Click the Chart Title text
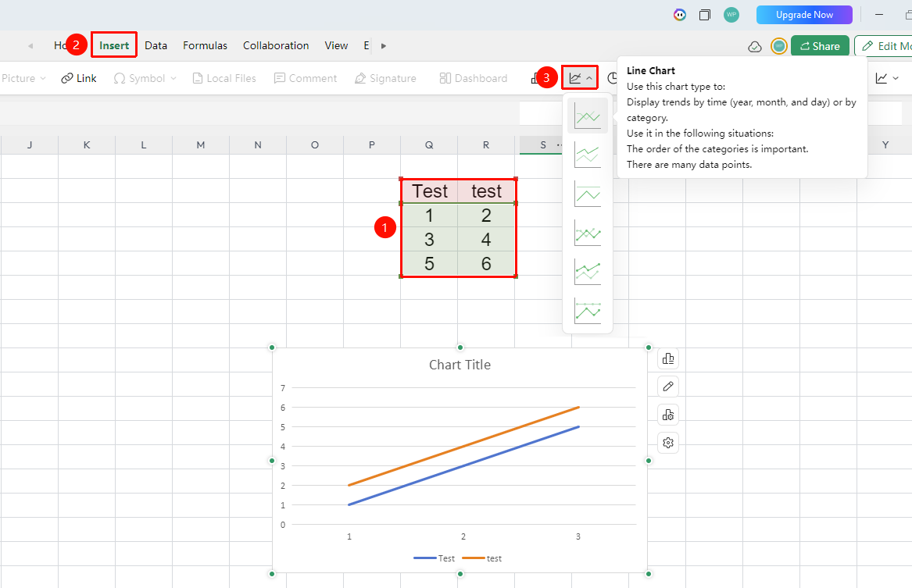 [x=460, y=365]
